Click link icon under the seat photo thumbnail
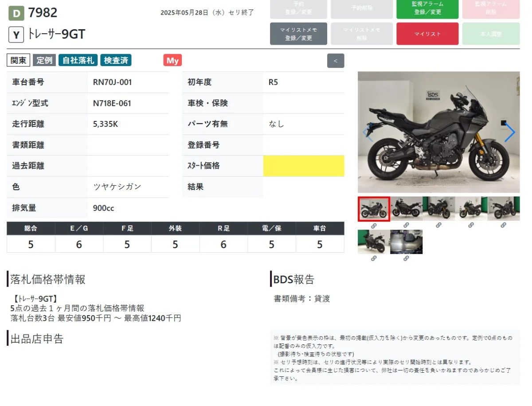The image size is (532, 406). [x=406, y=258]
